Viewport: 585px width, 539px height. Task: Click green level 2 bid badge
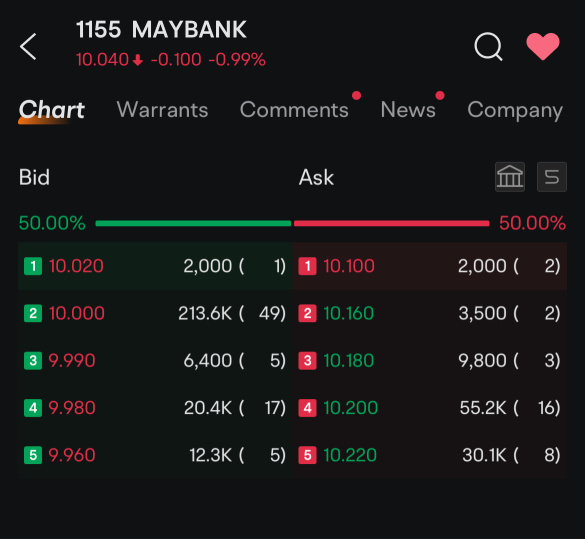[33, 313]
